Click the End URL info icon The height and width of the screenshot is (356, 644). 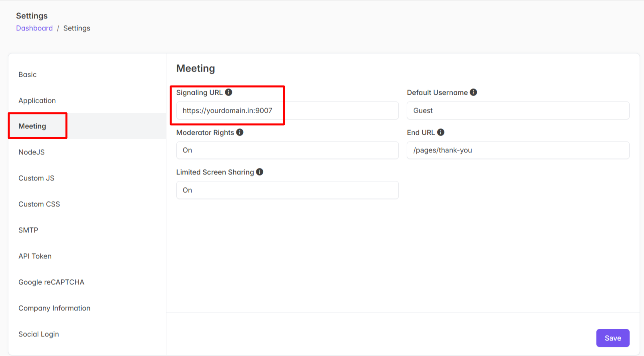(440, 132)
